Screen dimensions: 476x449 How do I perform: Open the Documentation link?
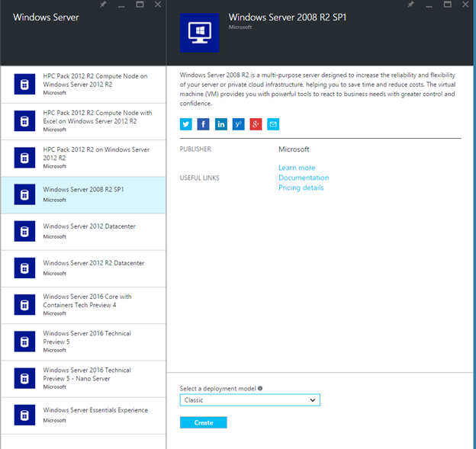click(304, 178)
